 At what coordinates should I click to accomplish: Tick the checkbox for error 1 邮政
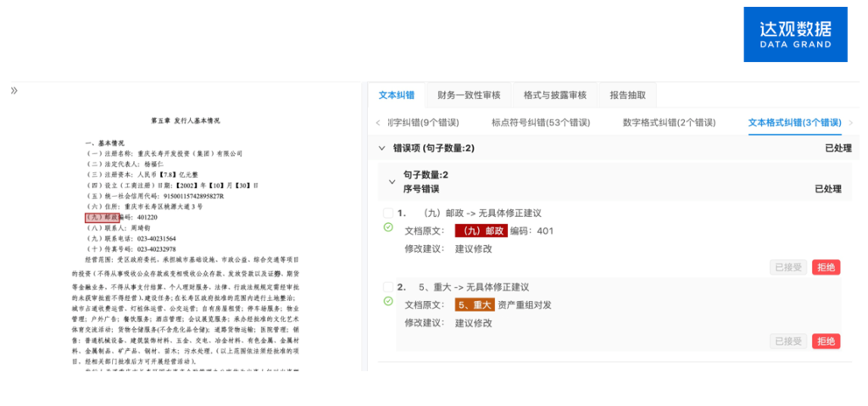pos(388,214)
